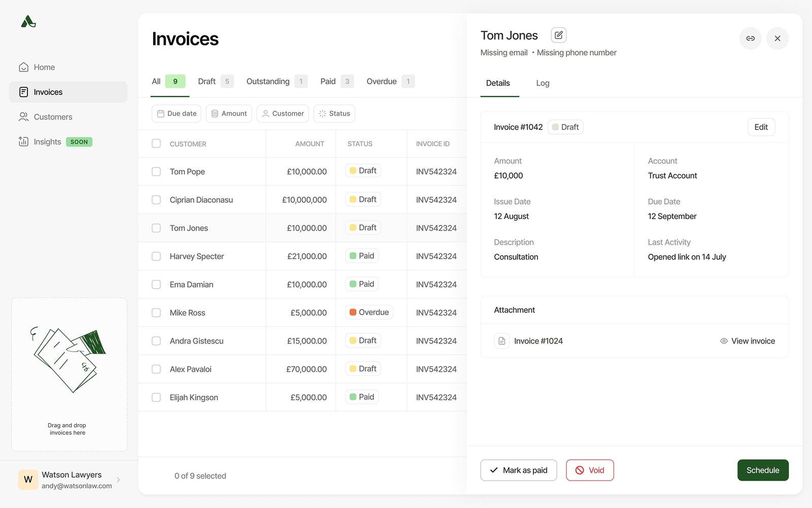Switch to the Log tab
Image resolution: width=812 pixels, height=508 pixels.
click(543, 83)
